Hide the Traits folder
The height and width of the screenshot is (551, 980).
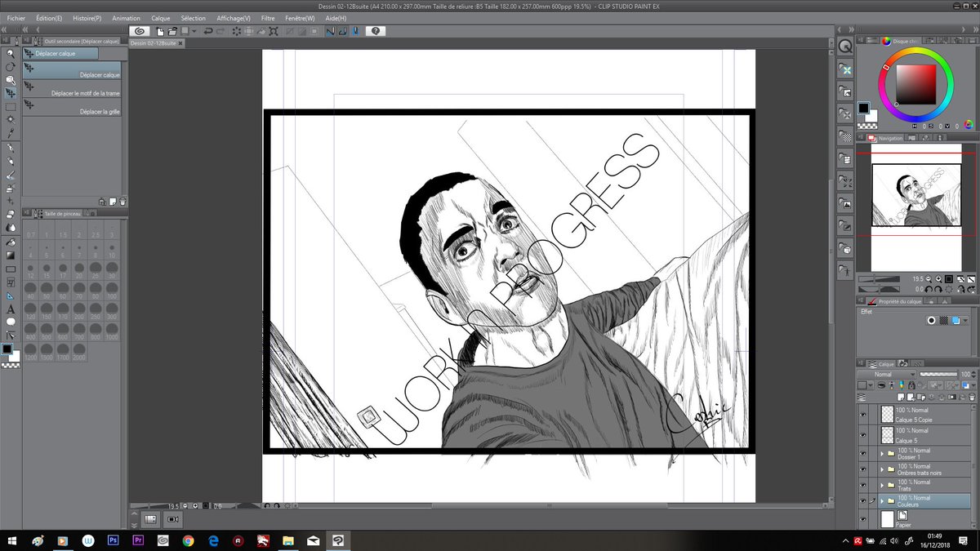(x=862, y=485)
